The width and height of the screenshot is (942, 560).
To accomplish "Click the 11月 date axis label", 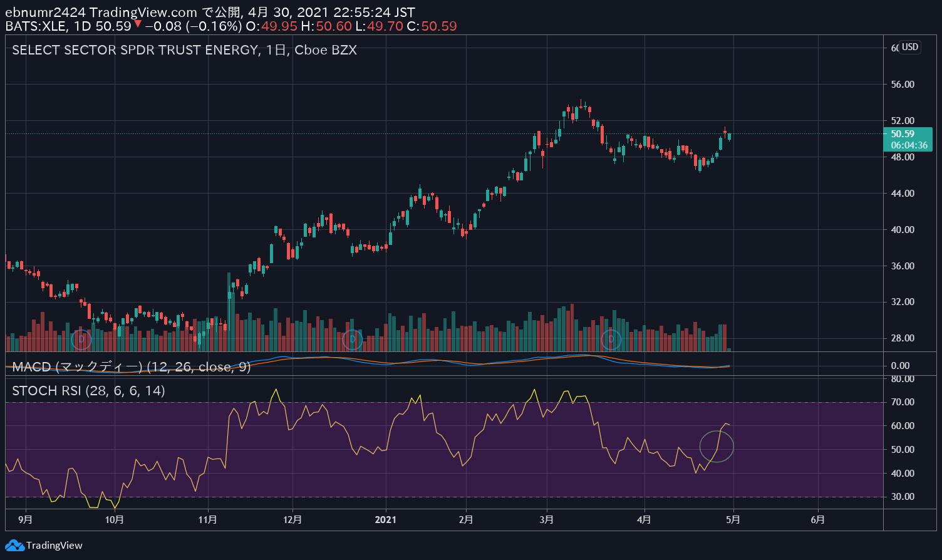I will [207, 520].
